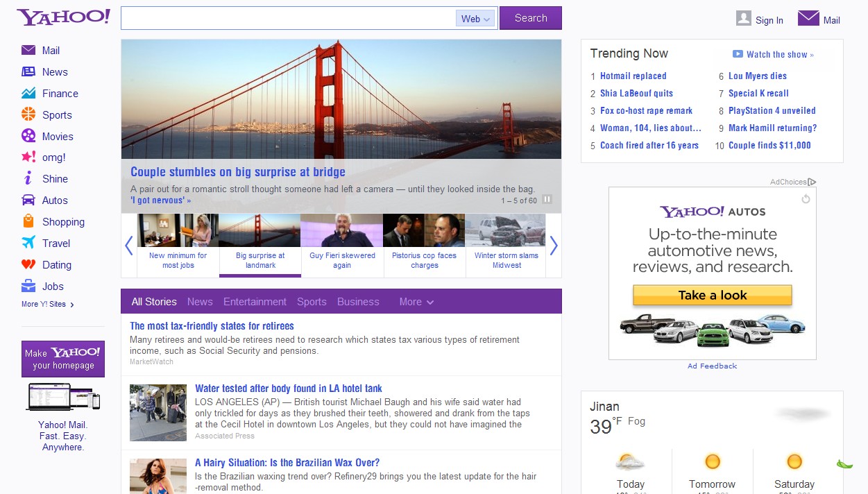Open the Dating heart icon

(28, 264)
